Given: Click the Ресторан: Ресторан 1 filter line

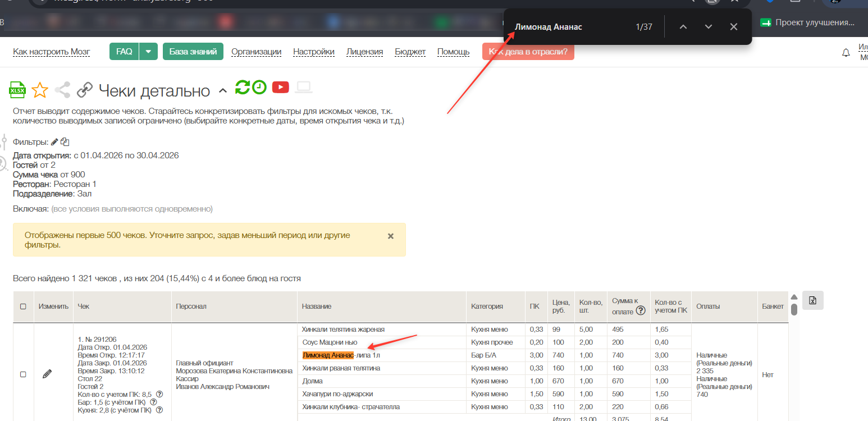Looking at the screenshot, I should pyautogui.click(x=55, y=184).
